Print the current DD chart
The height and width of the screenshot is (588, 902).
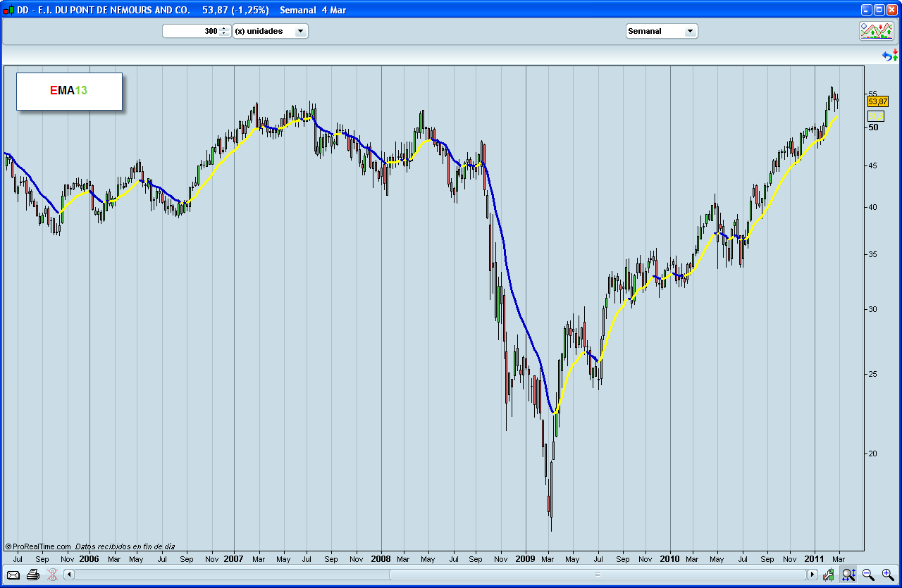pos(32,575)
